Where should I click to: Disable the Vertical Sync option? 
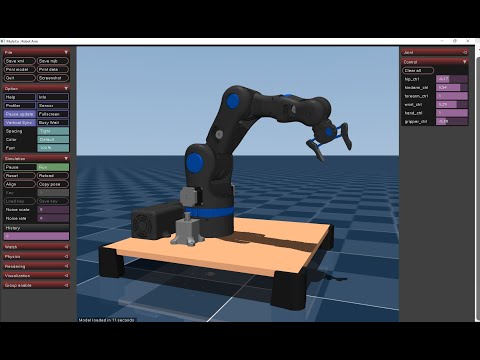(19, 123)
